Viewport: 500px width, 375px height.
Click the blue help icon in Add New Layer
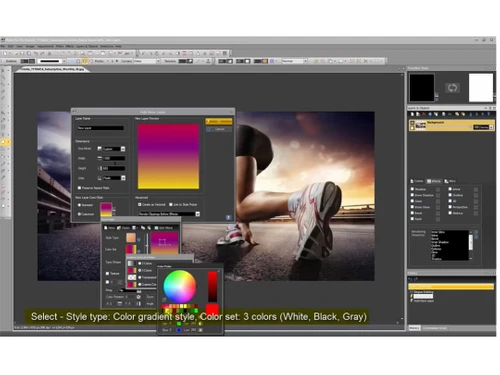click(228, 217)
